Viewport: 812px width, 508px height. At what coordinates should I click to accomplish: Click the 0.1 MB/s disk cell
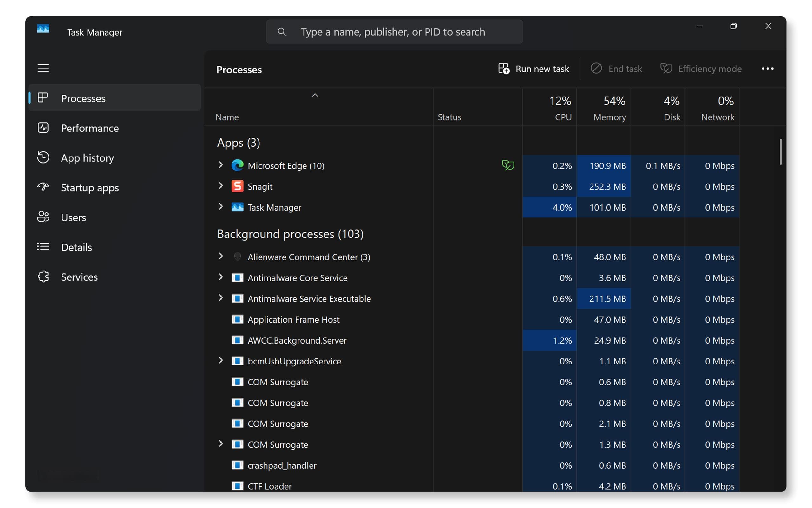[658, 166]
